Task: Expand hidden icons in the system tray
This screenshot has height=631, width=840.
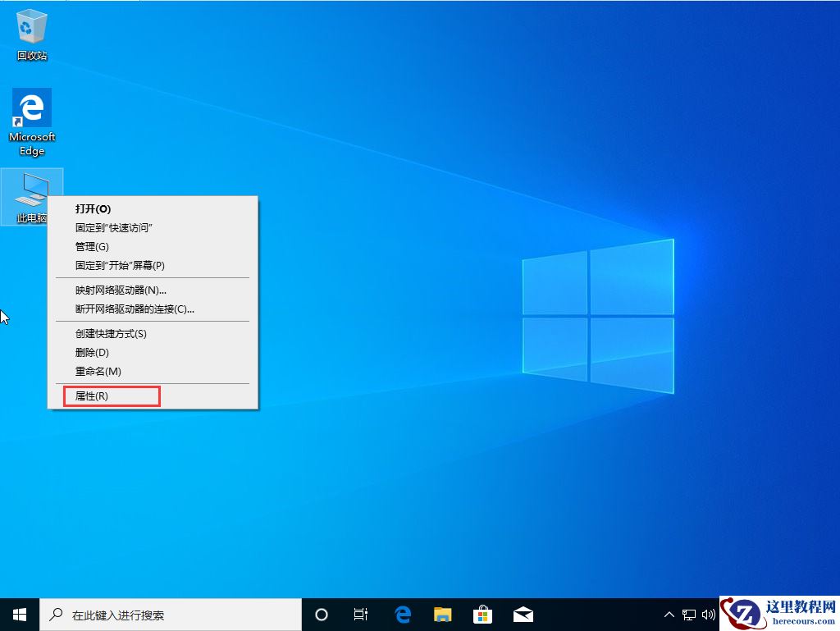Action: click(x=670, y=614)
